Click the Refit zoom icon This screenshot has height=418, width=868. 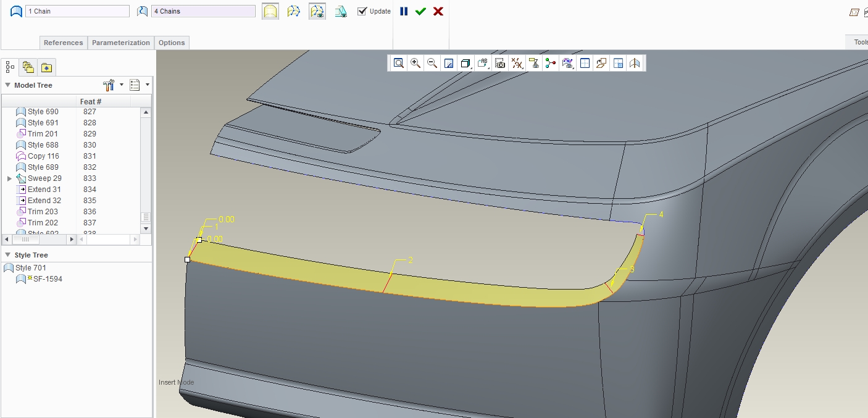(x=399, y=63)
